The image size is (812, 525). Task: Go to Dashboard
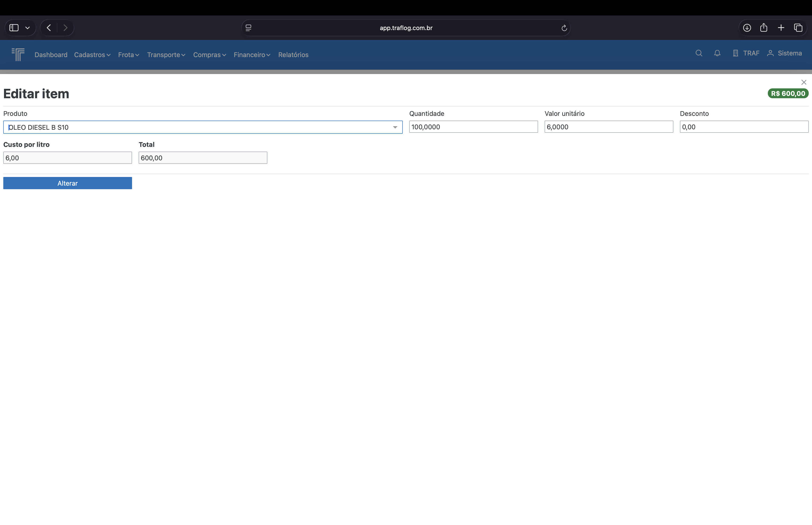[x=51, y=55]
